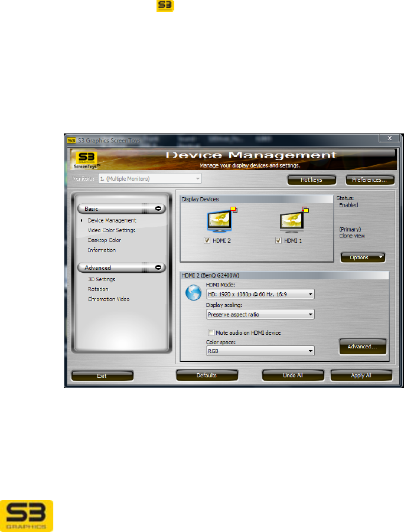Open the Color space dropdown
The image size is (404, 532).
point(260,351)
